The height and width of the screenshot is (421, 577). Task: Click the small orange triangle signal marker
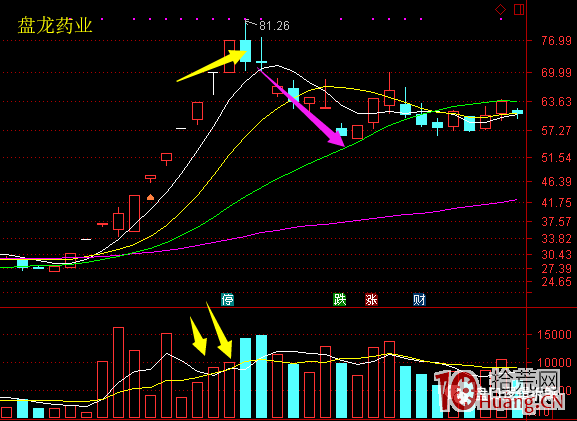150,197
